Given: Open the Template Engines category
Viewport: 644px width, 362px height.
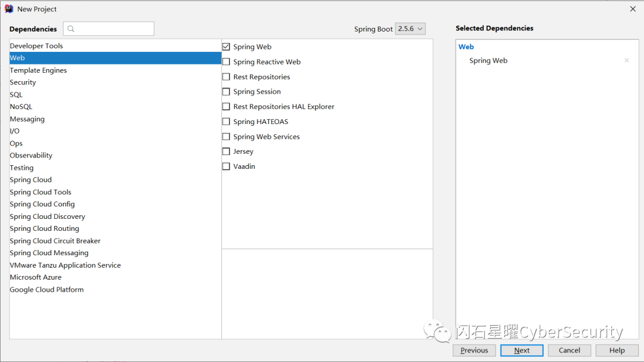Looking at the screenshot, I should pyautogui.click(x=116, y=70).
